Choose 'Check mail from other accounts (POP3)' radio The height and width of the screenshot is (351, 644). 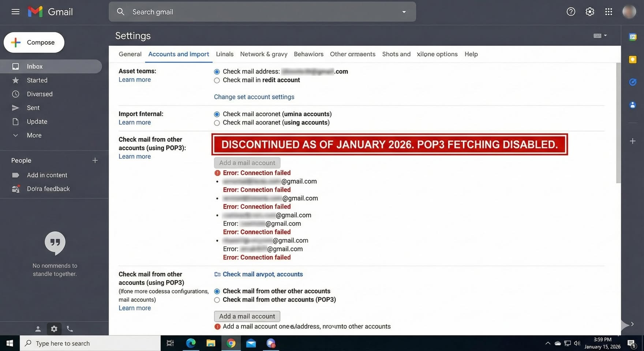pos(217,300)
